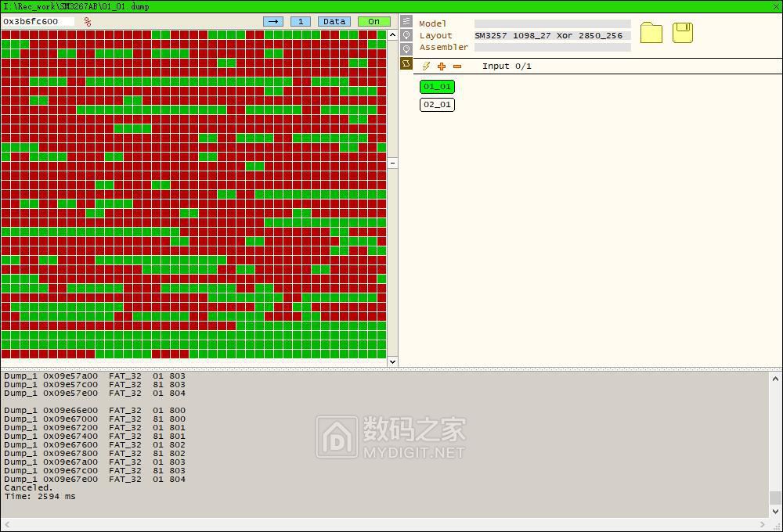Screen dimensions: 783x532
Task: Click the lightning bolt action icon
Action: (x=426, y=66)
